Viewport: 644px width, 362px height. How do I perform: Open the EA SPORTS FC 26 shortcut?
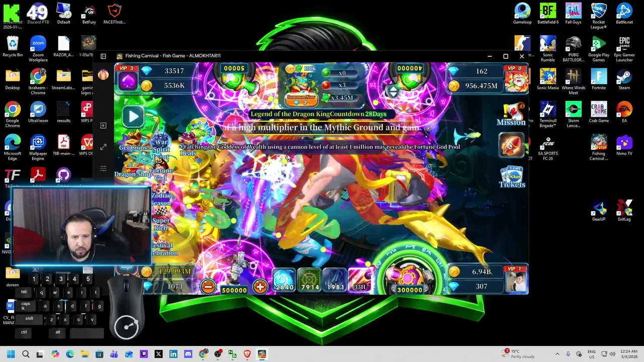click(548, 147)
